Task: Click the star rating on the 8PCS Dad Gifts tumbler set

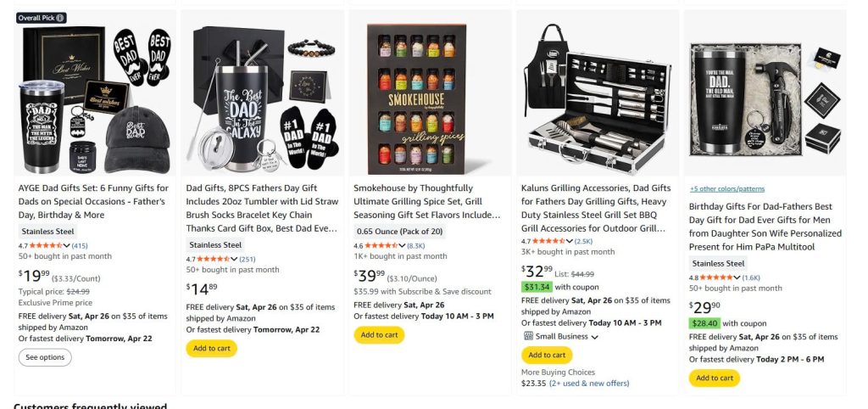Action: pyautogui.click(x=214, y=259)
